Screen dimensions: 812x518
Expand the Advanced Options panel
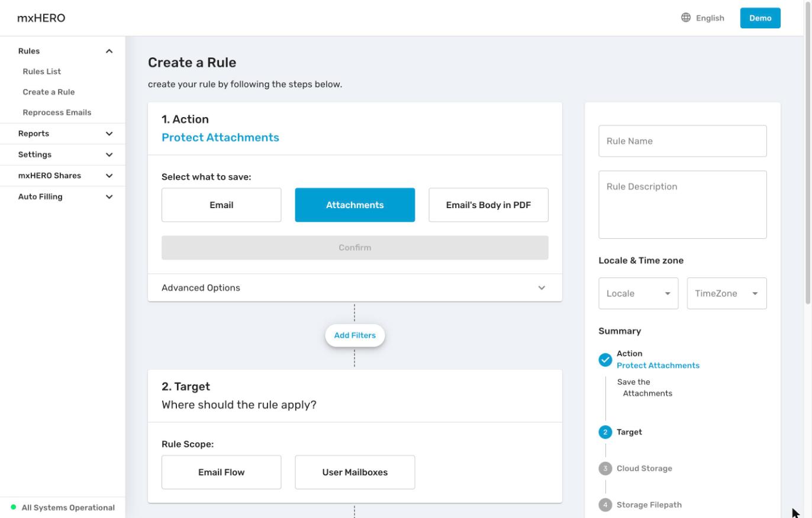(x=355, y=288)
